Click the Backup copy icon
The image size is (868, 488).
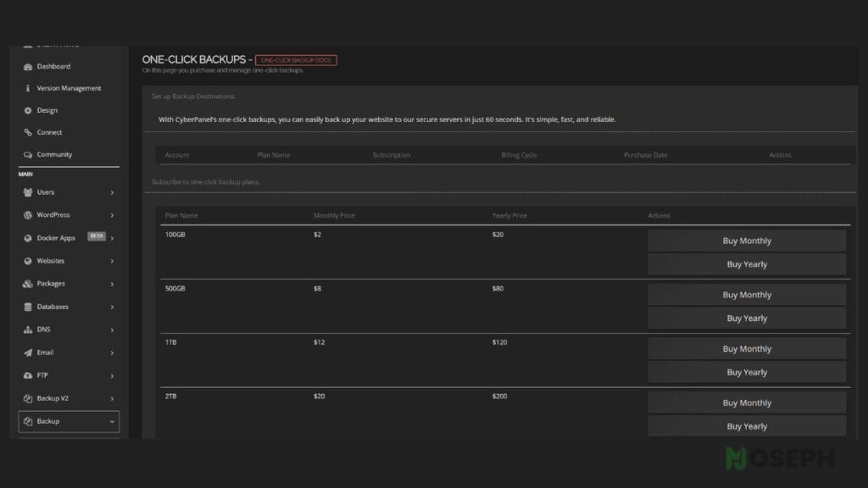(28, 422)
